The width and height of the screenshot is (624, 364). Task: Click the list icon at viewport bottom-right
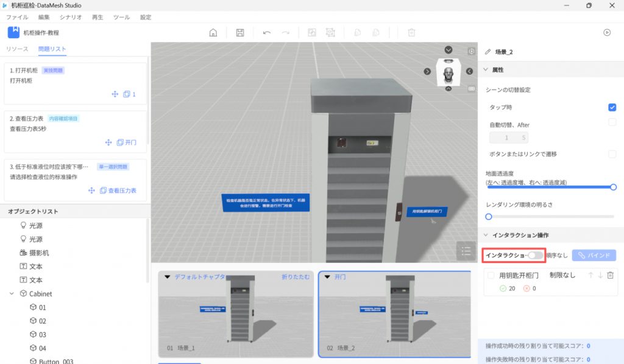pos(466,251)
